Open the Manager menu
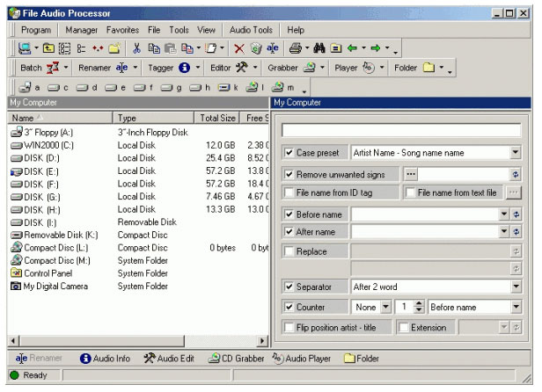This screenshot has width=542, height=392. 82,30
